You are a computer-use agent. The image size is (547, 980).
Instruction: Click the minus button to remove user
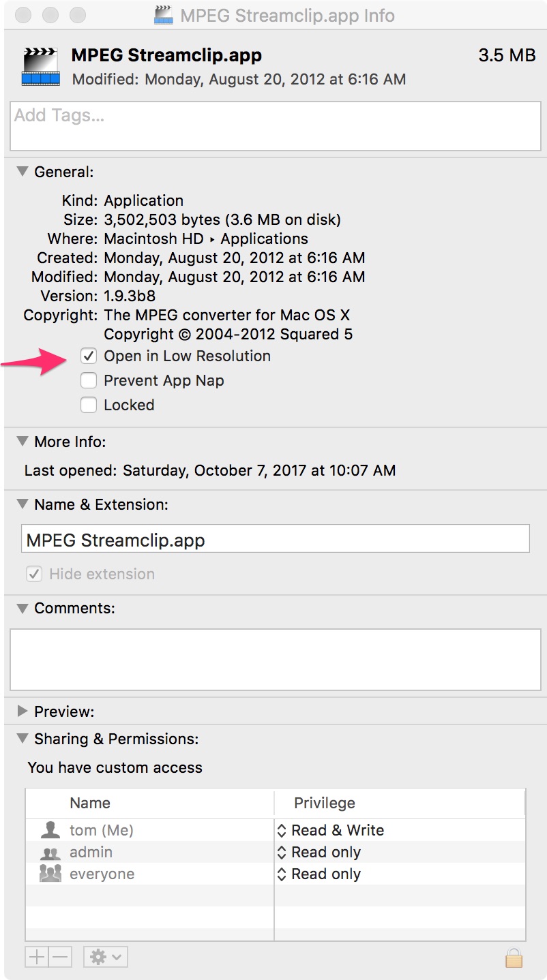tap(60, 957)
